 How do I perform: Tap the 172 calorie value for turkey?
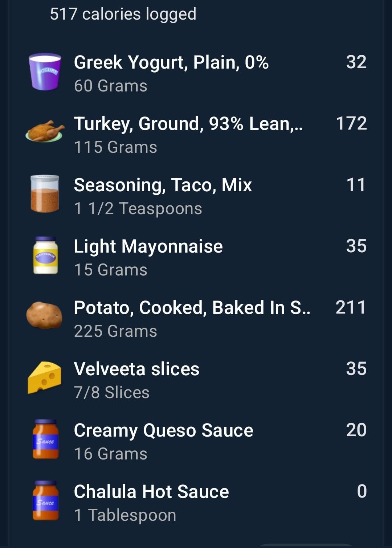click(x=351, y=123)
